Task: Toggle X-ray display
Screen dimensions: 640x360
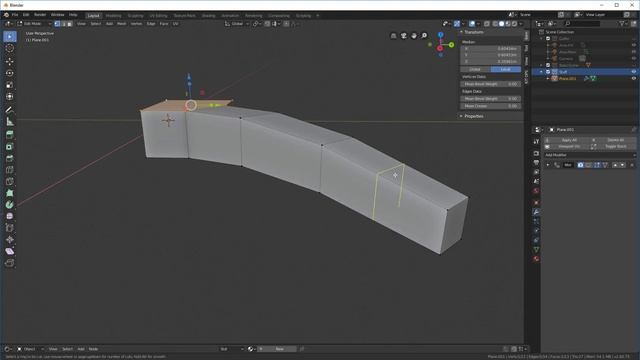Action: coord(487,24)
